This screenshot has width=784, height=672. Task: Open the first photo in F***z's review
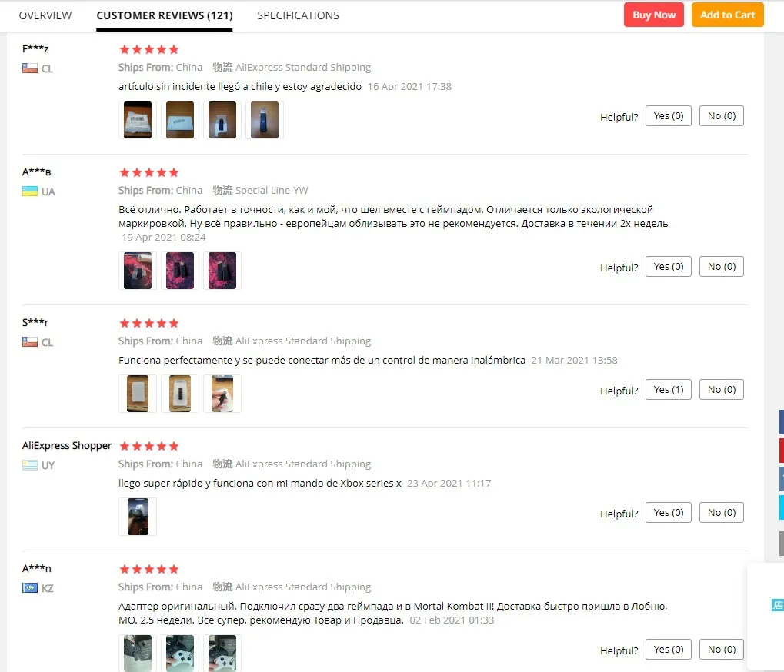click(138, 120)
